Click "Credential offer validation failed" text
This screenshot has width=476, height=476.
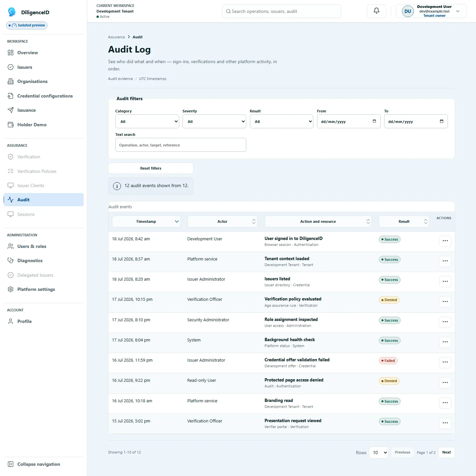coord(297,360)
